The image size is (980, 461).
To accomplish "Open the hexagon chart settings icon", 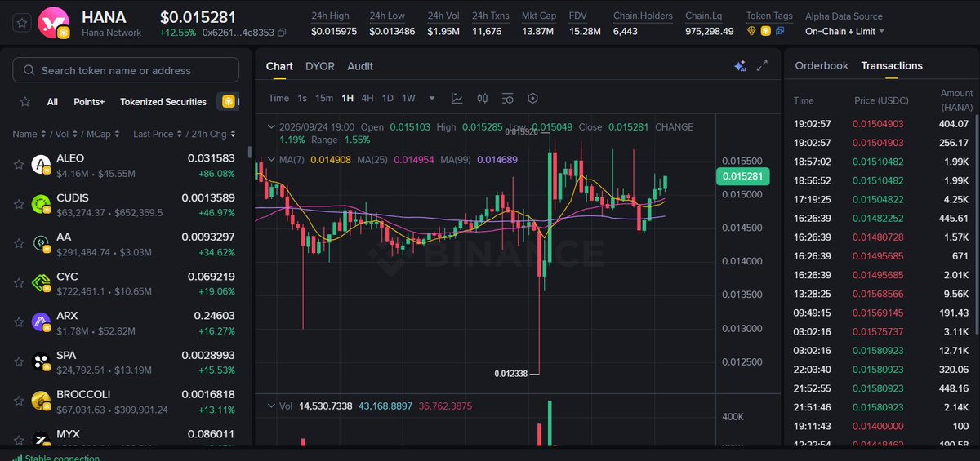I will 533,99.
